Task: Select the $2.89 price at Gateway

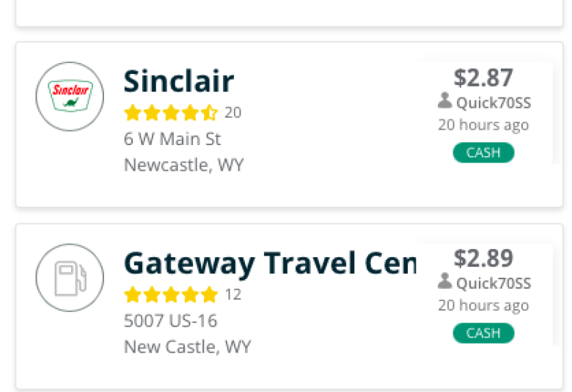Action: coord(483,259)
